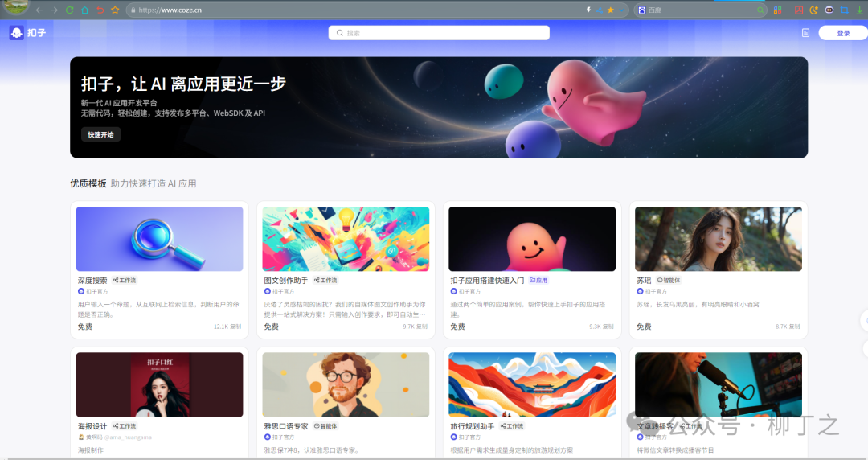
Task: Click the 智能体 tag on 苏瑶
Action: (669, 281)
